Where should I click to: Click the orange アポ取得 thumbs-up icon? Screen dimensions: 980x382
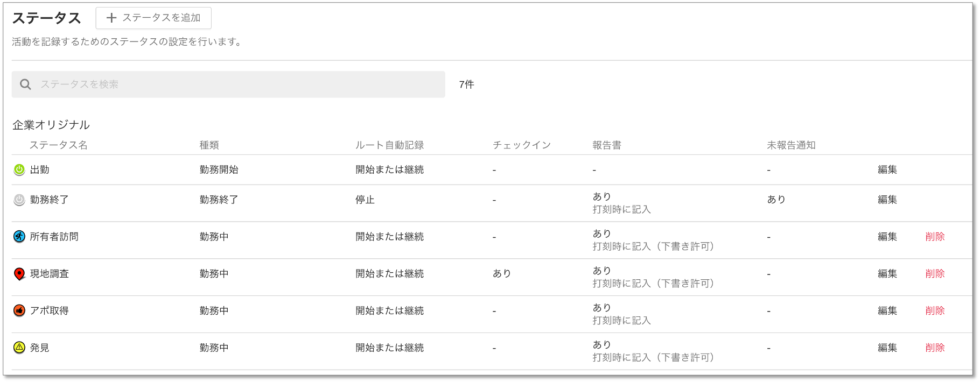(19, 311)
